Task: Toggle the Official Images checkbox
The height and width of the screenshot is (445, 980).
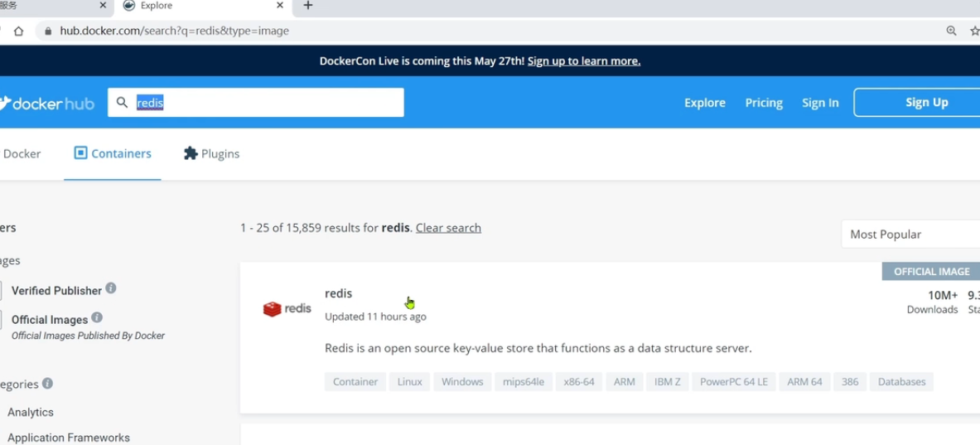Action: 0,320
